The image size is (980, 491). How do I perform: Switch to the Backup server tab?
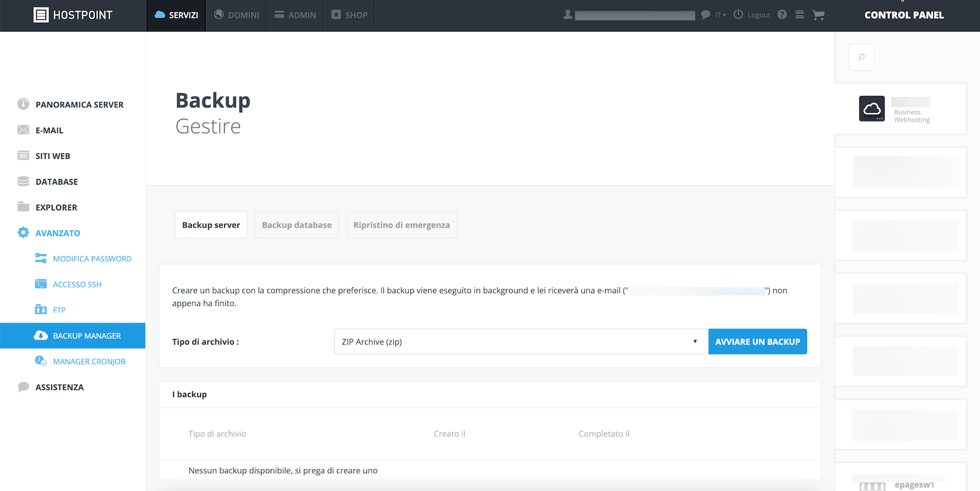(x=211, y=225)
